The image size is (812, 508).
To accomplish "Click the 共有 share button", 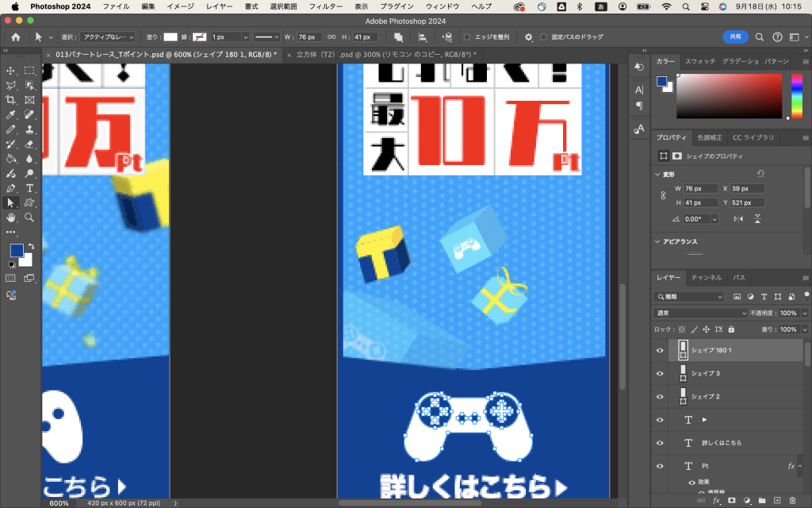I will tap(735, 37).
